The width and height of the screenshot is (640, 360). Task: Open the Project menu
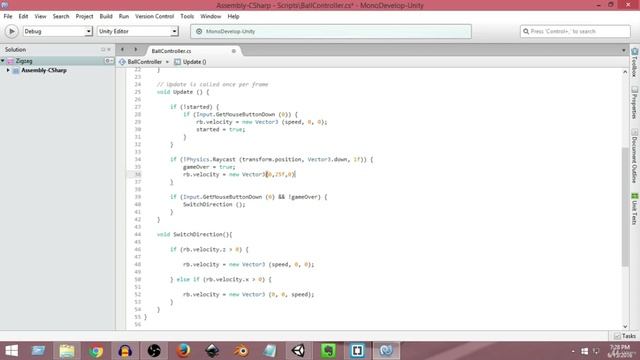click(x=84, y=16)
